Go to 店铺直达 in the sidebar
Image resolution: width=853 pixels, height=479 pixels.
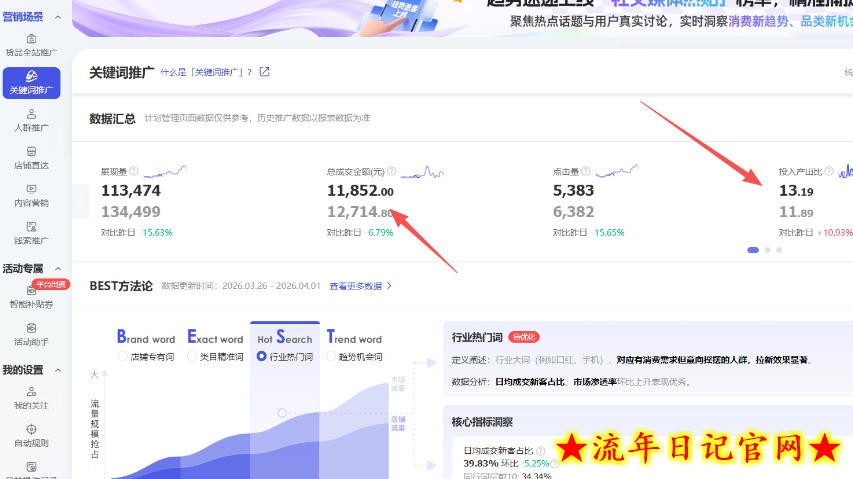point(31,158)
